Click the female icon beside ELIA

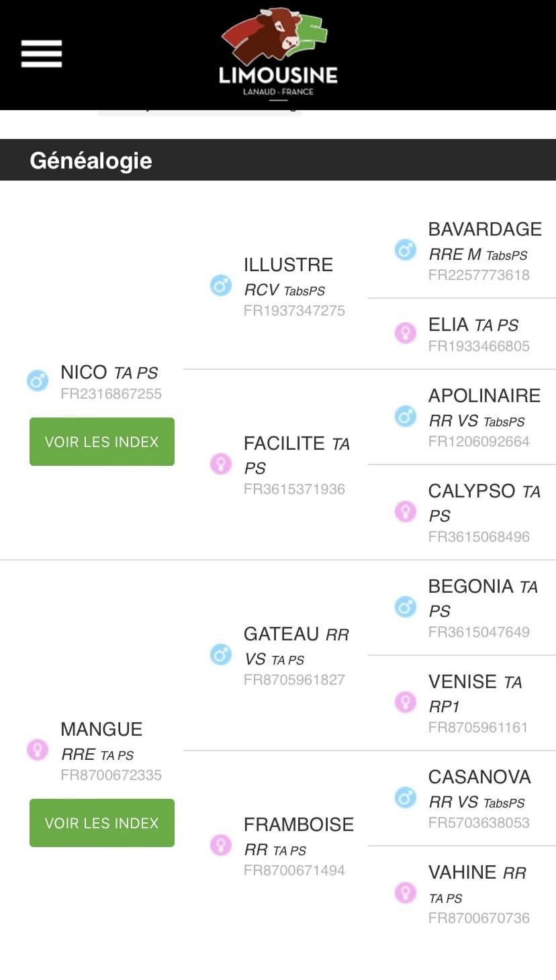pos(406,332)
